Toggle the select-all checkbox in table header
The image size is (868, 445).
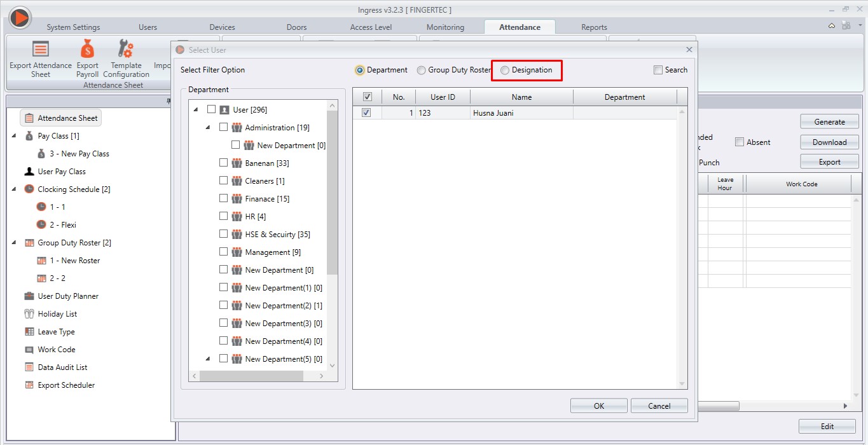tap(367, 97)
